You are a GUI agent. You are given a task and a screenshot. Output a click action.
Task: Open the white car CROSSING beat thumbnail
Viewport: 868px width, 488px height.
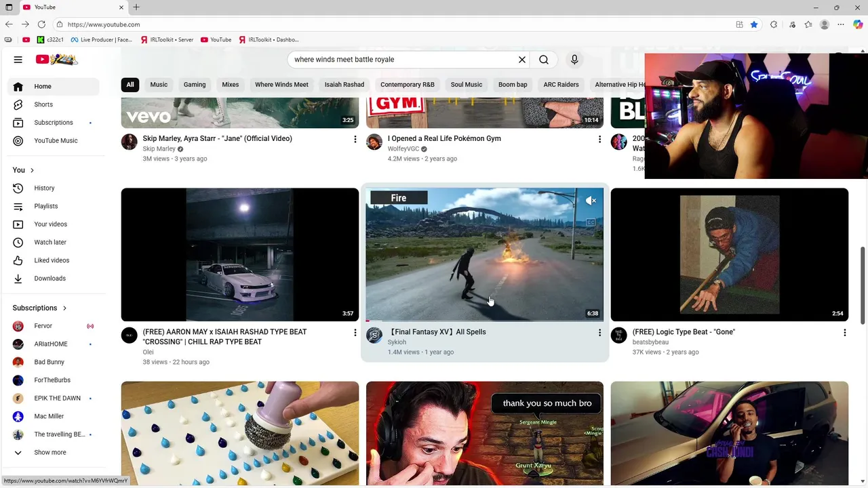coord(240,254)
